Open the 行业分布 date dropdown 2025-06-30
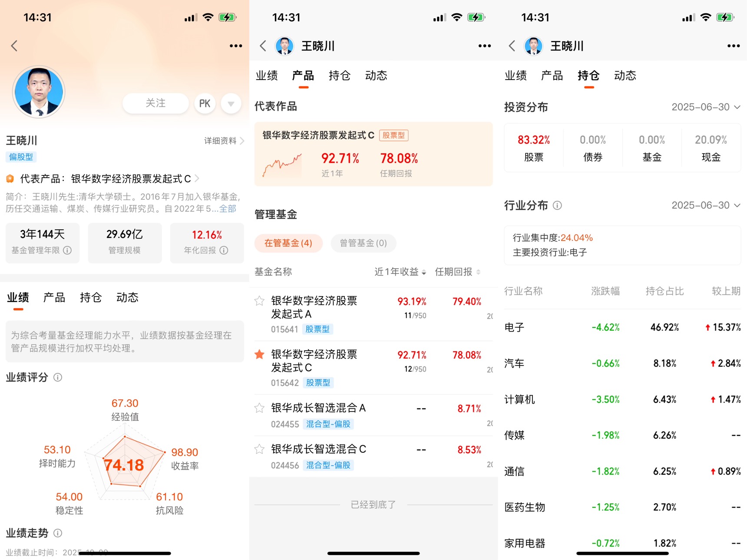Image resolution: width=747 pixels, height=560 pixels. [706, 205]
